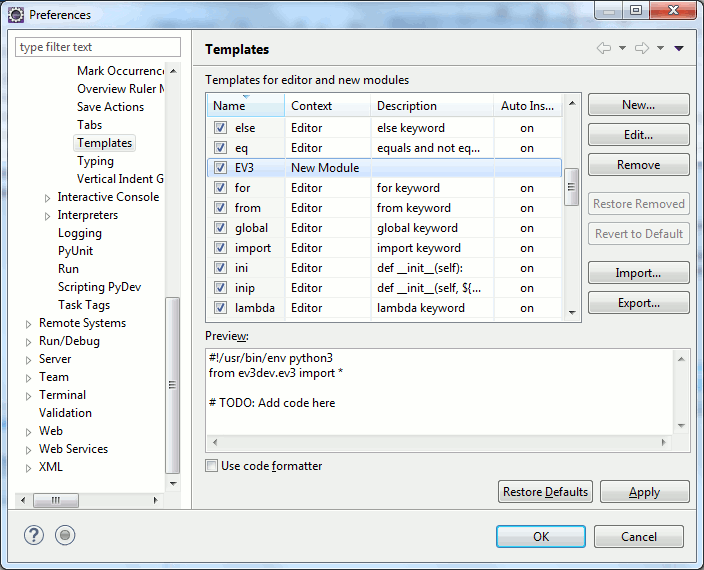Click the Restore Defaults button
704x570 pixels.
click(545, 492)
